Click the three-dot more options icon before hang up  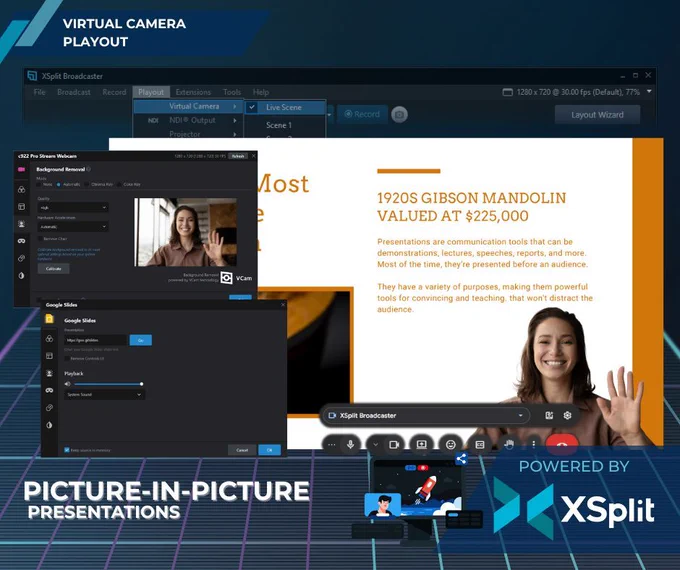point(534,445)
